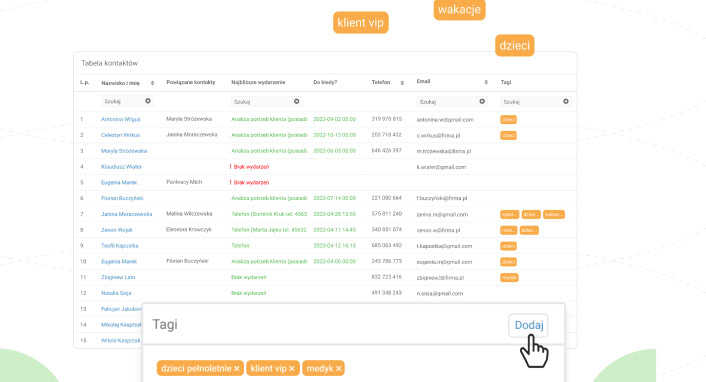Open contact Antonina Wilgut
706x382 pixels.
point(120,119)
